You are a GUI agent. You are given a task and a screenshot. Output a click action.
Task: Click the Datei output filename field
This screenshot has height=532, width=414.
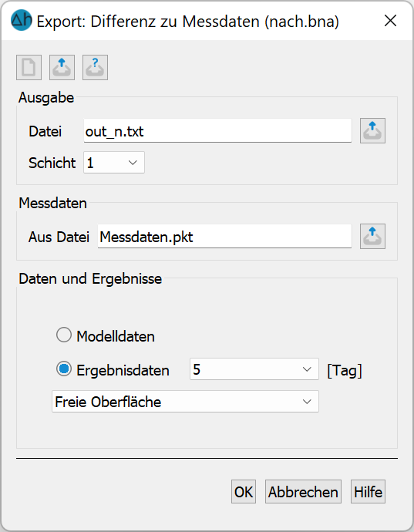(x=217, y=131)
